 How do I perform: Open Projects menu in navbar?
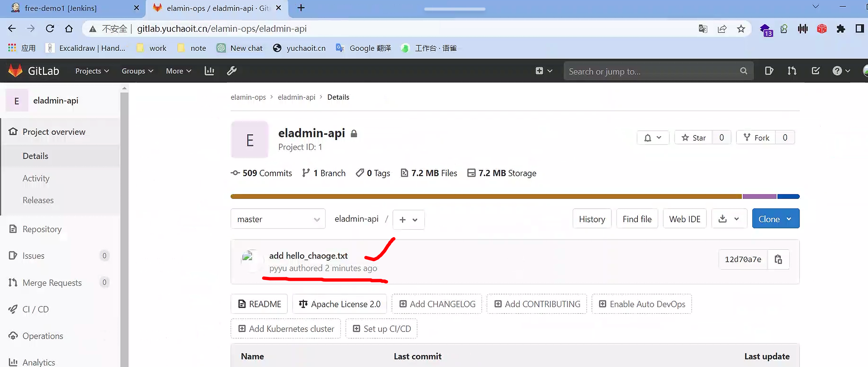pyautogui.click(x=92, y=71)
